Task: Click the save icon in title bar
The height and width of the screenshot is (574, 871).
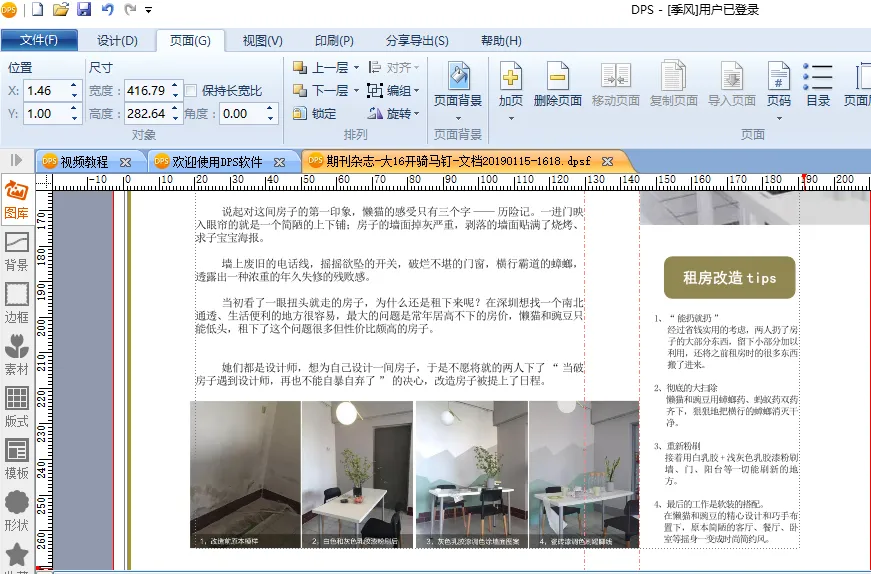Action: [84, 10]
